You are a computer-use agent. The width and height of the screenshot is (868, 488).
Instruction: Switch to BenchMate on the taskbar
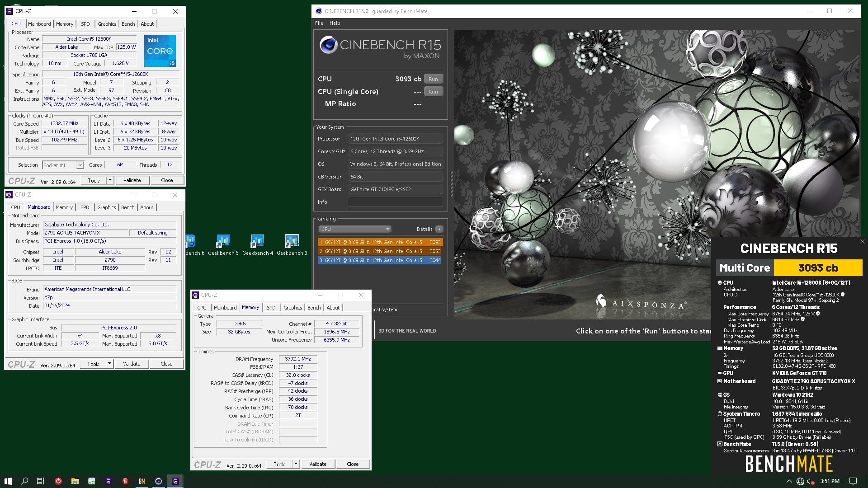pyautogui.click(x=142, y=481)
